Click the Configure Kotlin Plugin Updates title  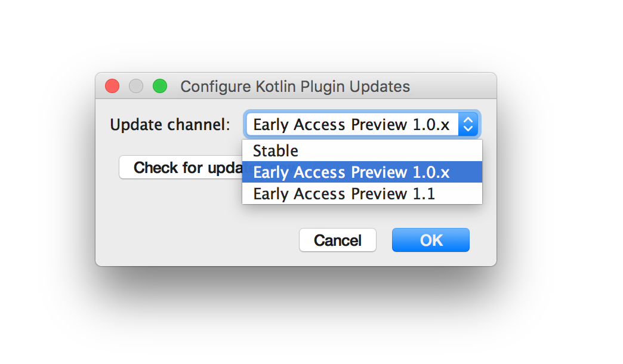(295, 87)
